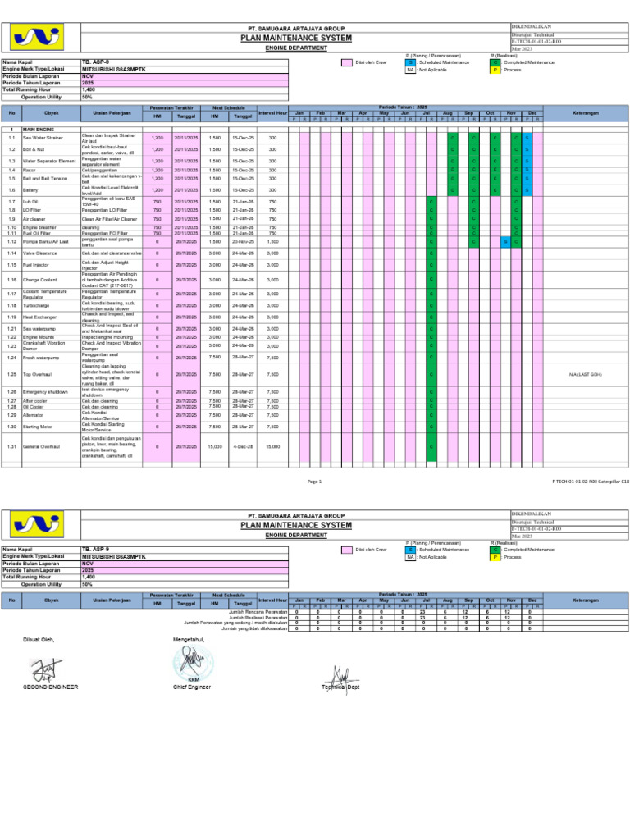Click the 'Chief Engineer' title
The height and width of the screenshot is (840, 630).
coord(192,687)
